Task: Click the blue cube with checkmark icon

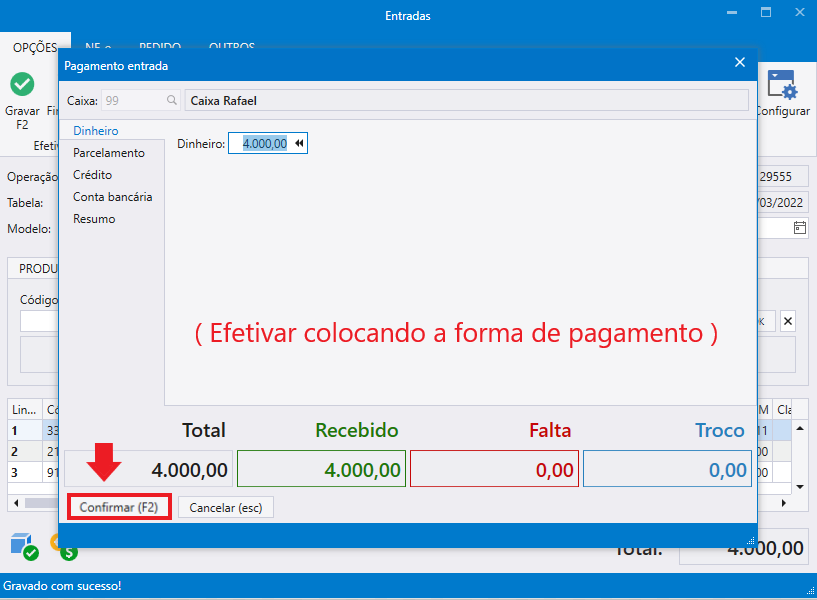Action: point(24,546)
